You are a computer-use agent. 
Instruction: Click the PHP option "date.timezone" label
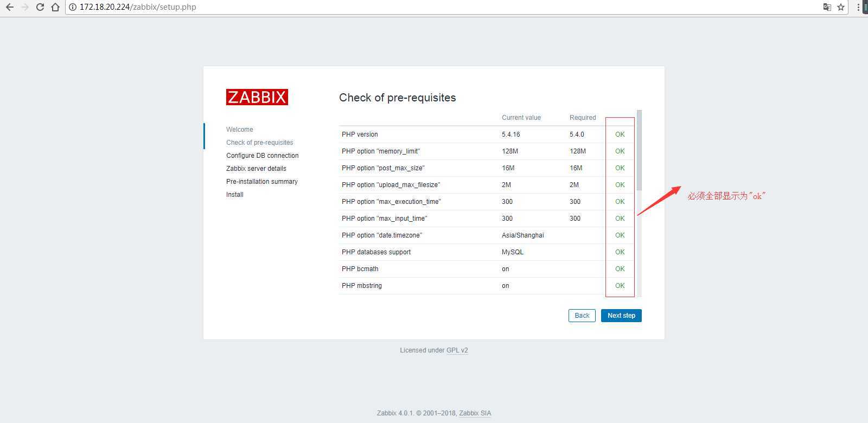tap(382, 235)
